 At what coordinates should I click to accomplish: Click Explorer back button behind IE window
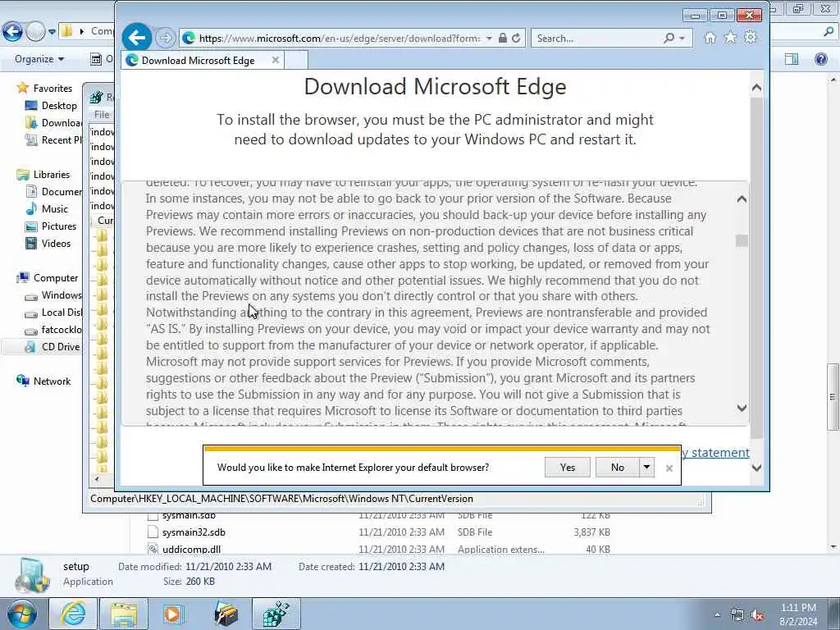point(13,32)
